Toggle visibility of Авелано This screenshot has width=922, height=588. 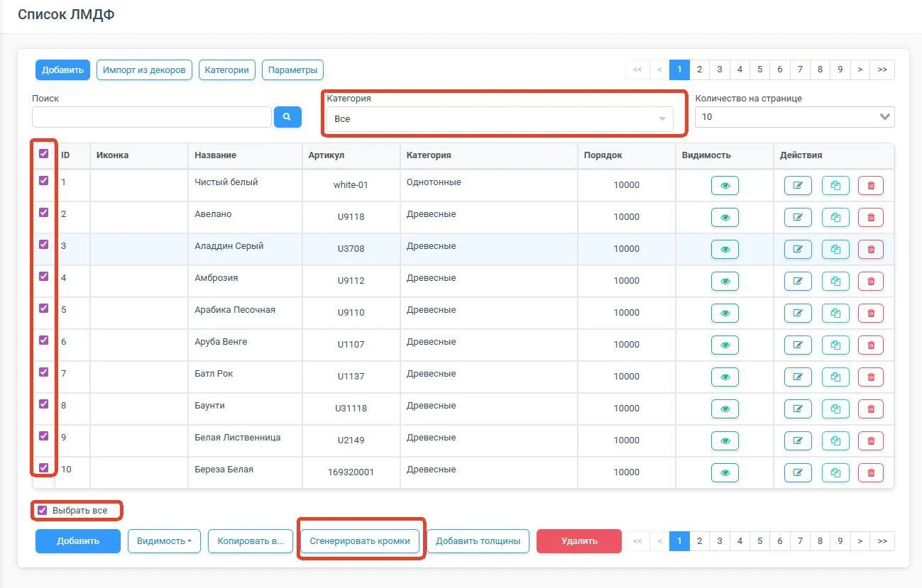coord(725,217)
